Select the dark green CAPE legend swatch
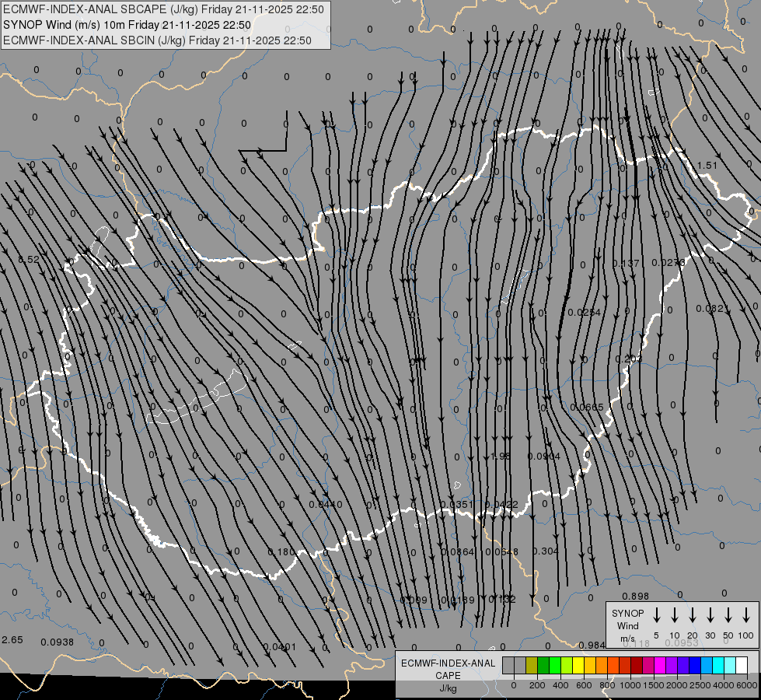This screenshot has width=761, height=700. pyautogui.click(x=543, y=666)
